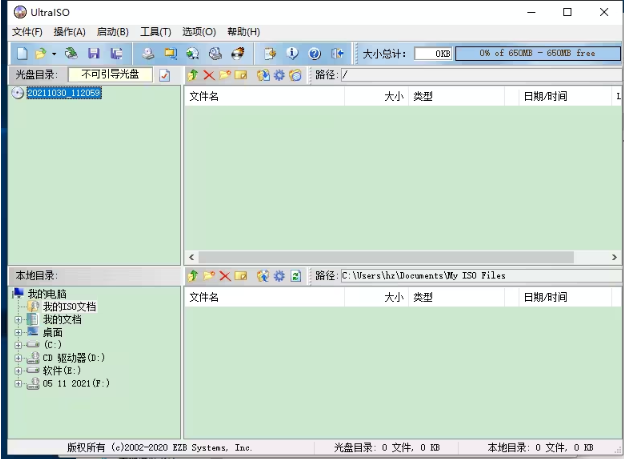Open Help with the question mark icon
Screen dimensions: 624x459
315,53
